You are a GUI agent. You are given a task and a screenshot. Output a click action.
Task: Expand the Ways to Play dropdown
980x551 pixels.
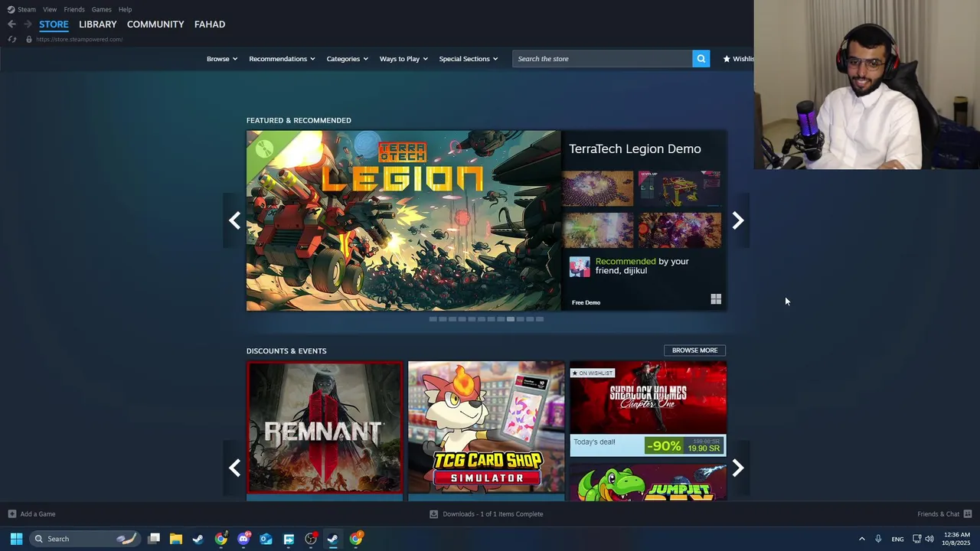coord(403,59)
